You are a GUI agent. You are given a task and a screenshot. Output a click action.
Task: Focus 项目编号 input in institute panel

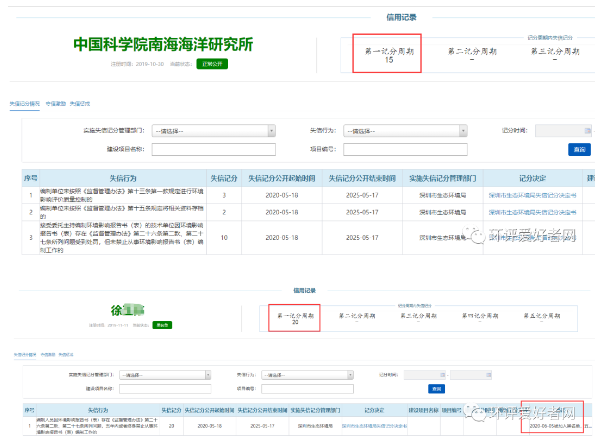pyautogui.click(x=405, y=149)
